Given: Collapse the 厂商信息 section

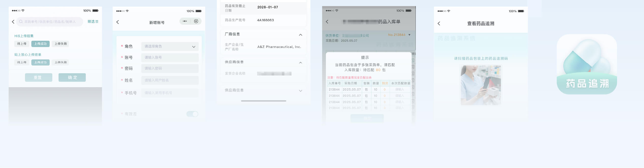Looking at the screenshot, I should click(x=301, y=35).
